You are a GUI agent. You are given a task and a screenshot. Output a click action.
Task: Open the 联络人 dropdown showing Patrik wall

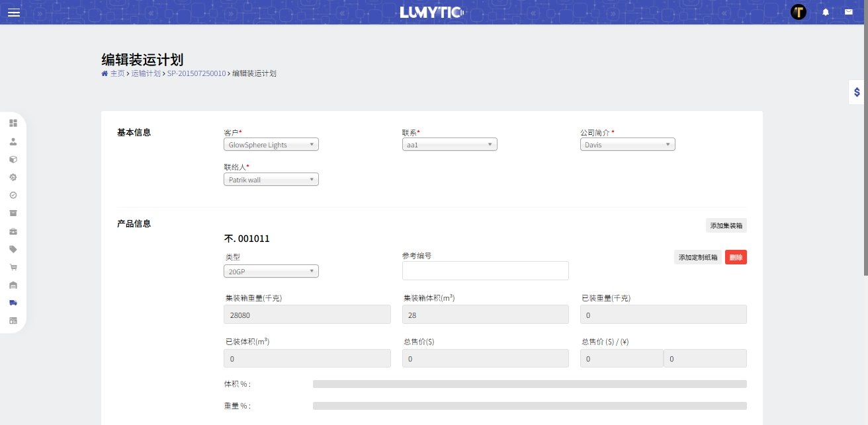pos(271,179)
